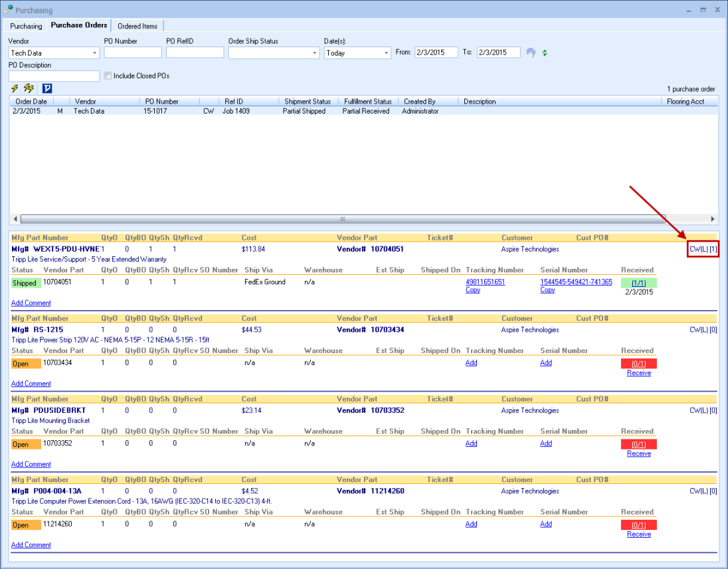Click the double lightning bolt icon
728x569 pixels.
click(x=29, y=88)
